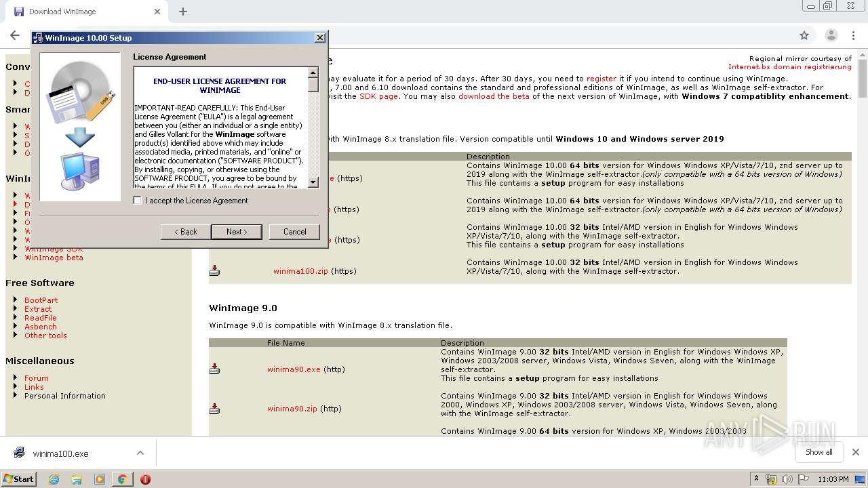Image resolution: width=868 pixels, height=488 pixels.
Task: Click download icon for winima90.zip
Action: pos(214,409)
